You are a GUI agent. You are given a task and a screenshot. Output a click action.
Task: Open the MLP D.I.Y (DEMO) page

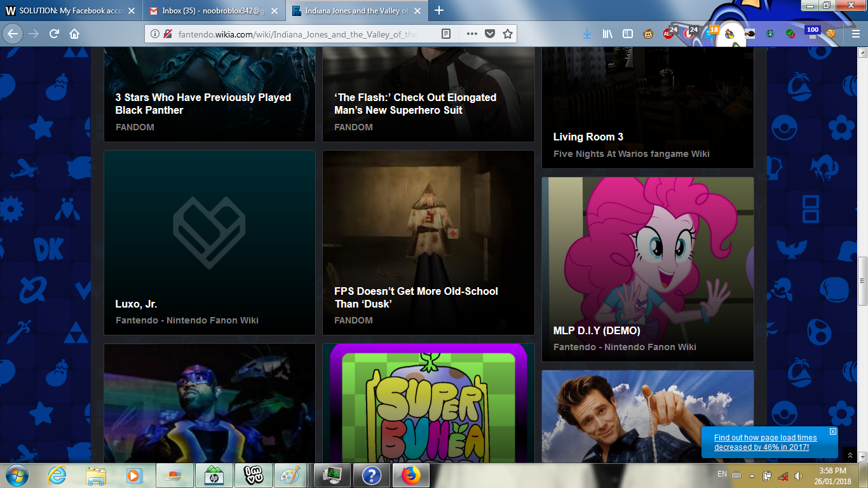click(597, 330)
